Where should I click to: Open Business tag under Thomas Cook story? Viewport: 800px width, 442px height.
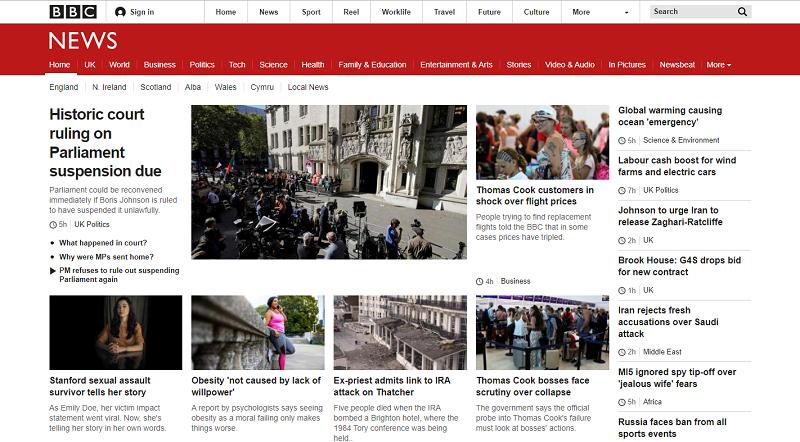tap(515, 281)
